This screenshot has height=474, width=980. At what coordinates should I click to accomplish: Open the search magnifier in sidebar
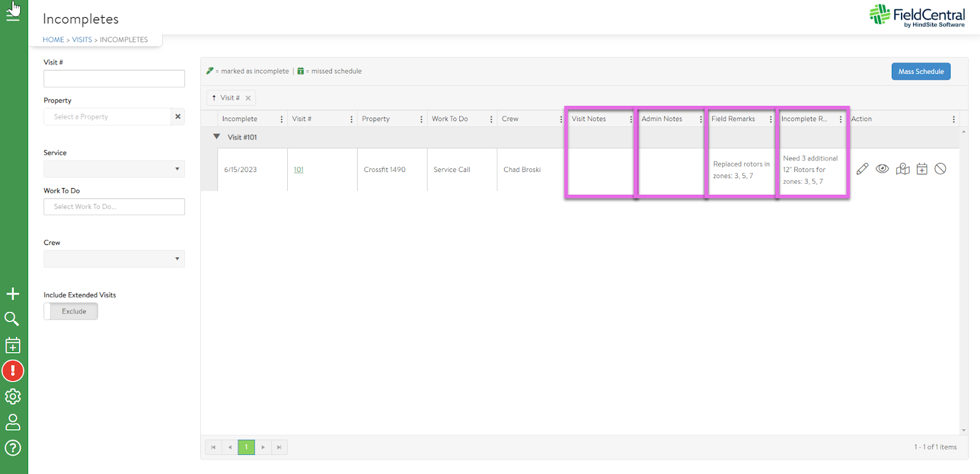12,319
